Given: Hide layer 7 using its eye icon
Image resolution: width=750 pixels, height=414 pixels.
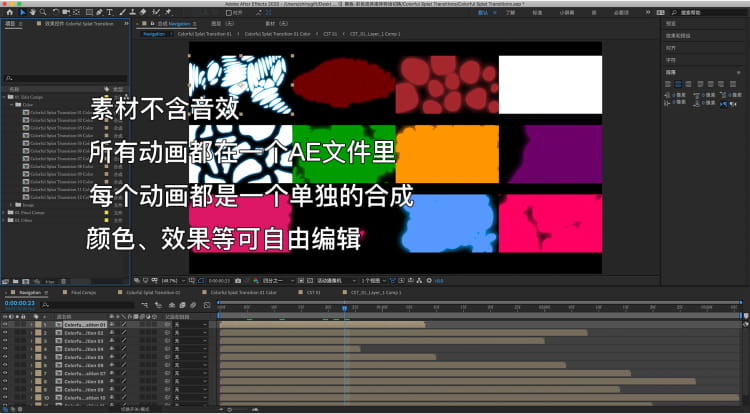Looking at the screenshot, I should 5,373.
